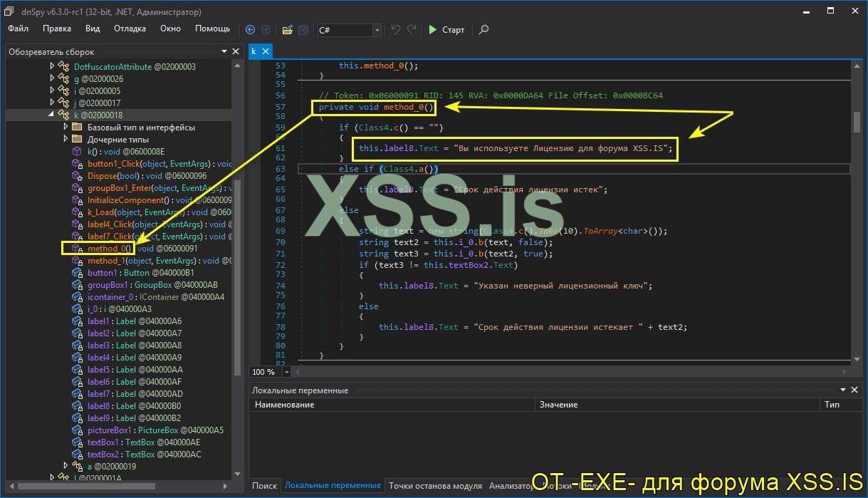Image resolution: width=868 pixels, height=498 pixels.
Task: Open the 100 % zoom dropdown
Action: click(287, 372)
